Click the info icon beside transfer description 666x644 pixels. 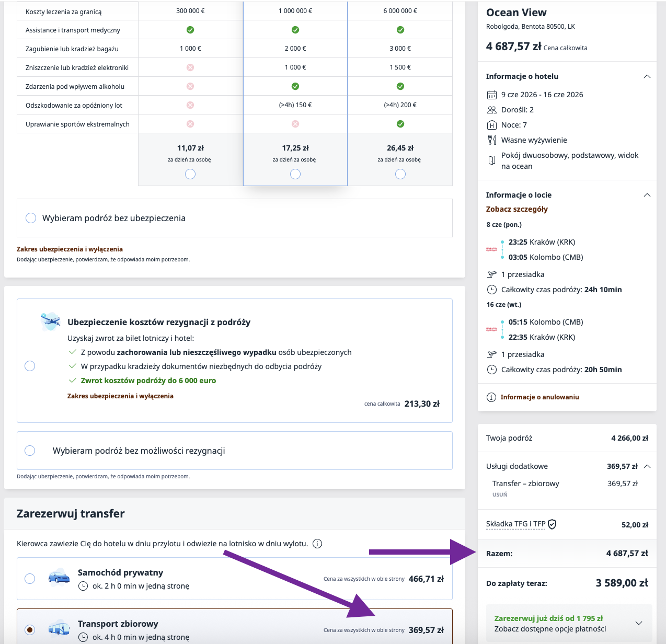point(317,544)
